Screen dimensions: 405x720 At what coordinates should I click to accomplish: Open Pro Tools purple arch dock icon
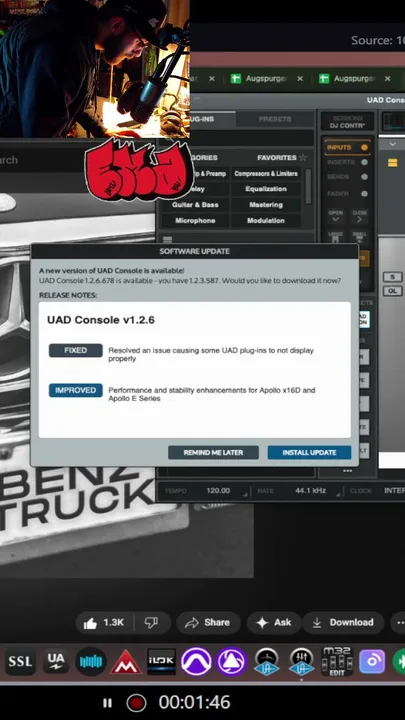coord(196,662)
